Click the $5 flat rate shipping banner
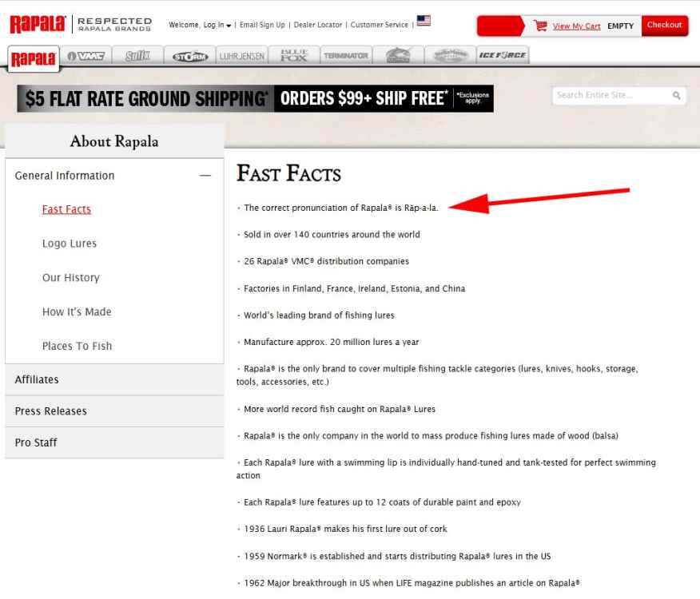Screen dimensions: 700x599 click(256, 99)
